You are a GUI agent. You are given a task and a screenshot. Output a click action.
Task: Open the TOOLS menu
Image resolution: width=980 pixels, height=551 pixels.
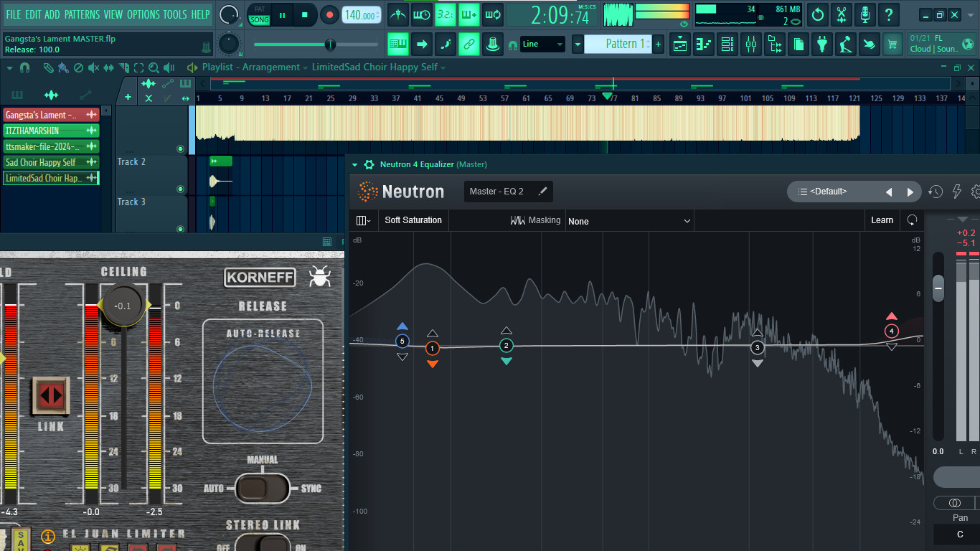pos(174,14)
